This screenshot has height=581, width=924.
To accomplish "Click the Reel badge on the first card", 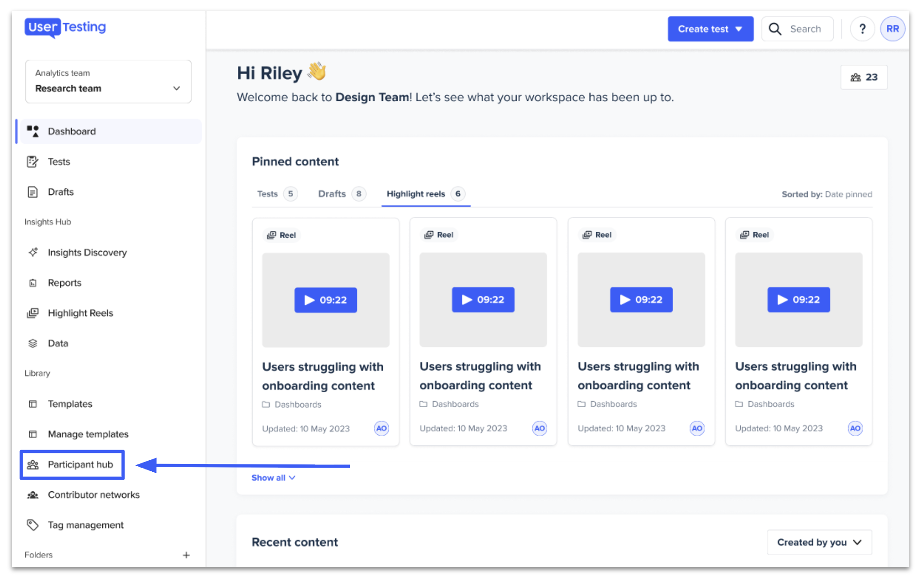I will [281, 235].
